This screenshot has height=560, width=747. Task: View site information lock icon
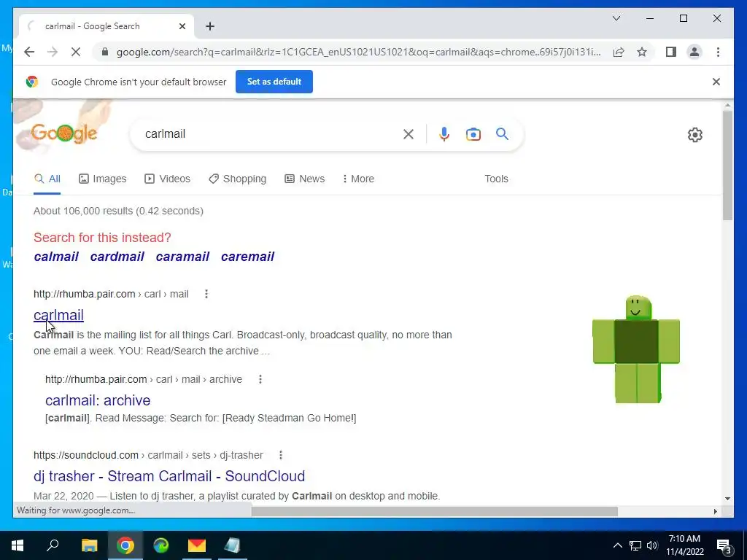[x=105, y=52]
